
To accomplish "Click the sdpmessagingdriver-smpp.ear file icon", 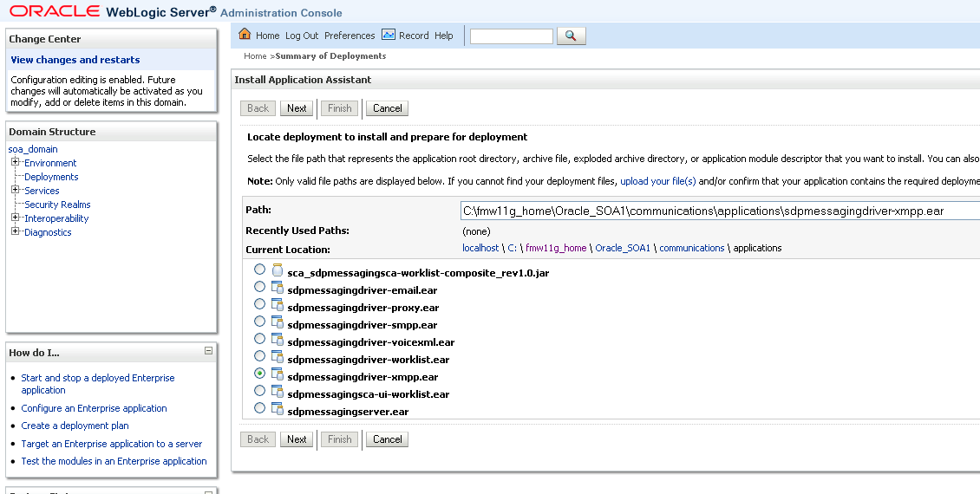I will coord(278,324).
